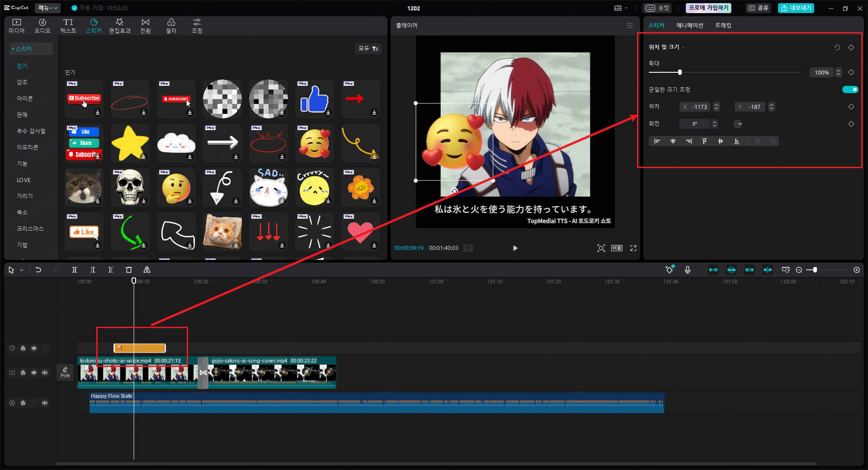Click the 내보내기 export button
The width and height of the screenshot is (868, 470).
pyautogui.click(x=796, y=8)
